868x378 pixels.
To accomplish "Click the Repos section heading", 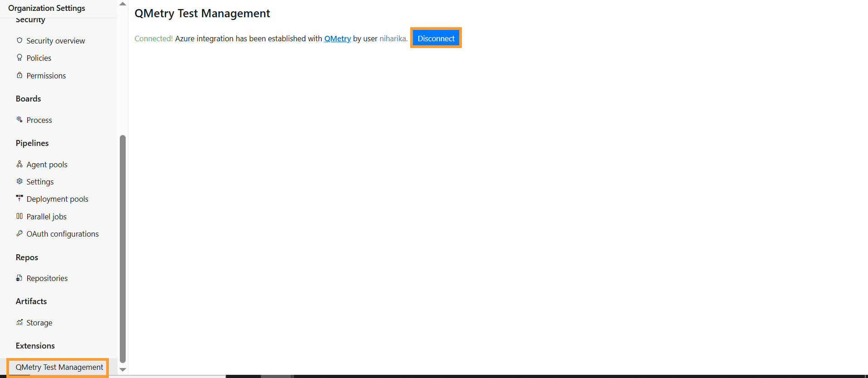I will click(27, 257).
